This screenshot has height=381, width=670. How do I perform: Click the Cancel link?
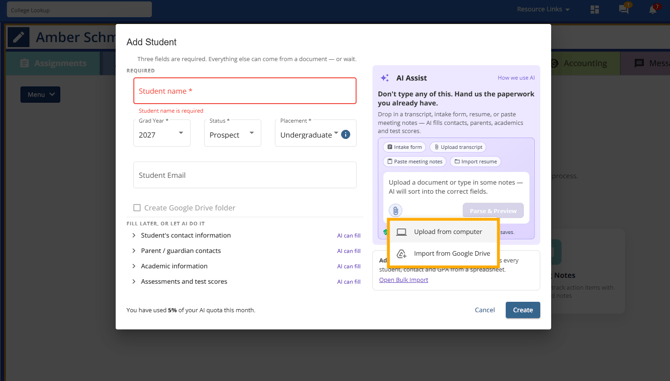click(x=485, y=310)
